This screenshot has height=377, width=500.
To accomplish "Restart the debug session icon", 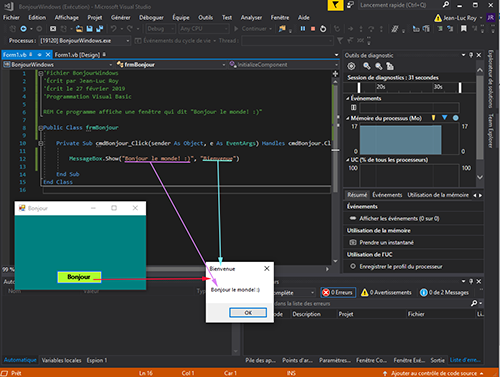I will tap(323, 29).
